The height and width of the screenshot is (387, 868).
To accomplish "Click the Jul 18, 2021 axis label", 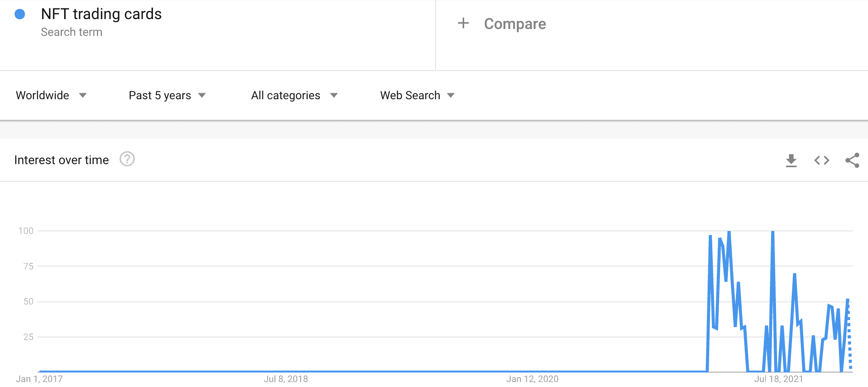I will pyautogui.click(x=778, y=379).
